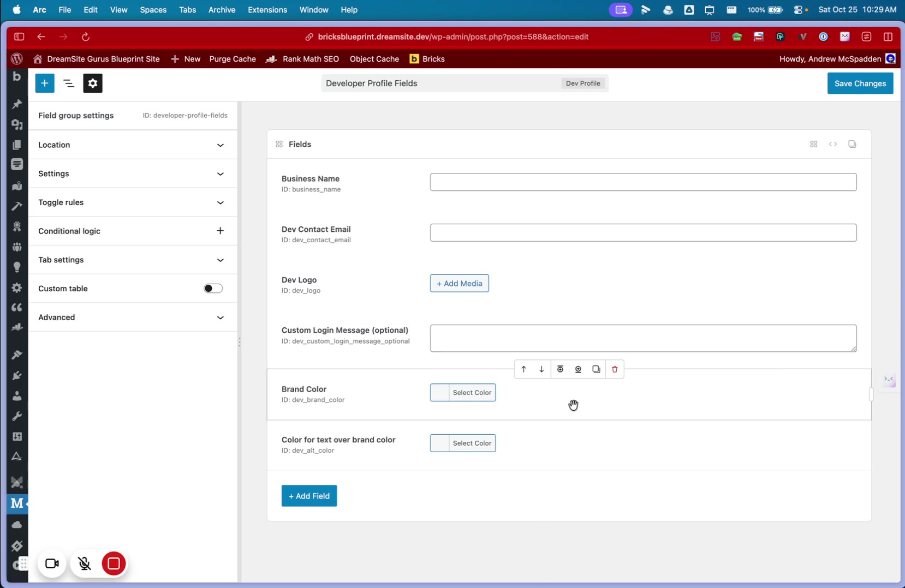Open the field list outline icon

[x=69, y=83]
